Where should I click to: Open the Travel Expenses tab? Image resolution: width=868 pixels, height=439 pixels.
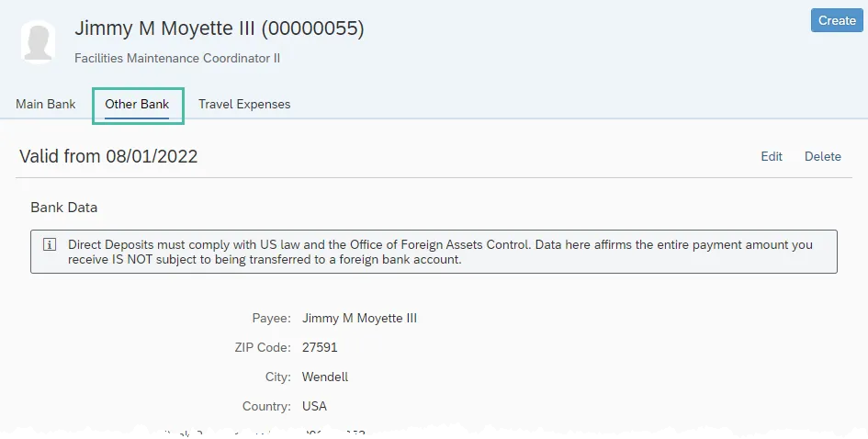tap(244, 104)
